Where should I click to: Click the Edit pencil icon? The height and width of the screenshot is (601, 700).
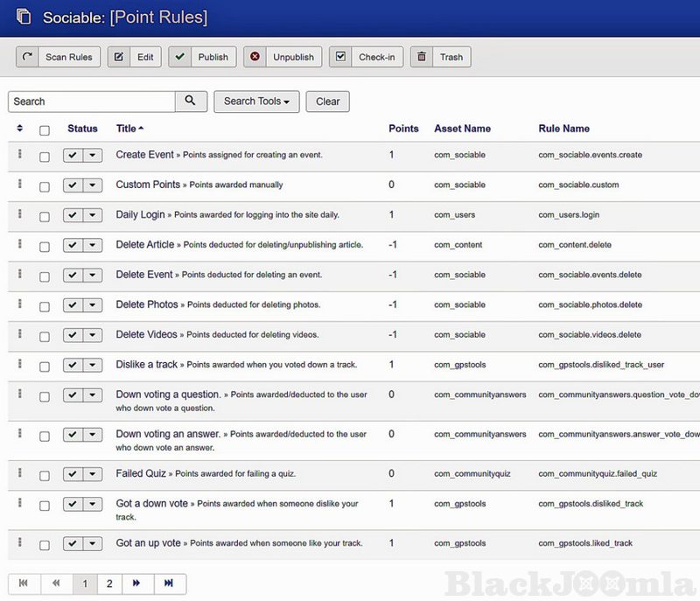[119, 57]
